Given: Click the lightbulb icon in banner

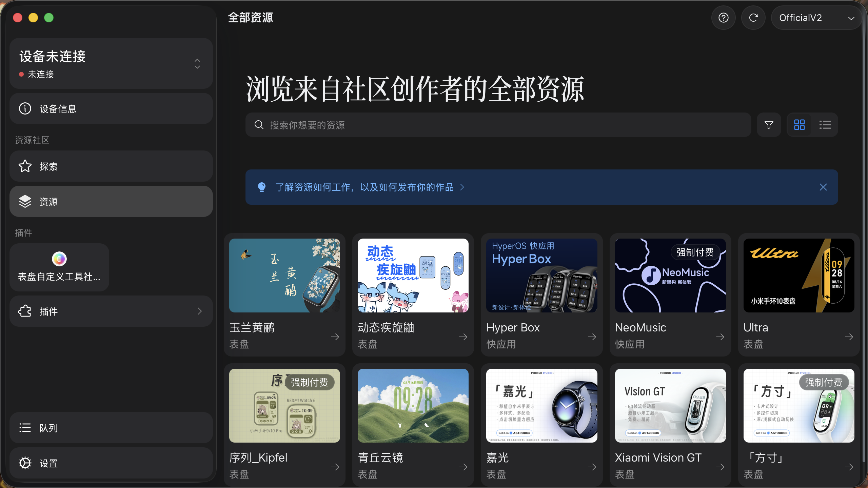Looking at the screenshot, I should (262, 187).
